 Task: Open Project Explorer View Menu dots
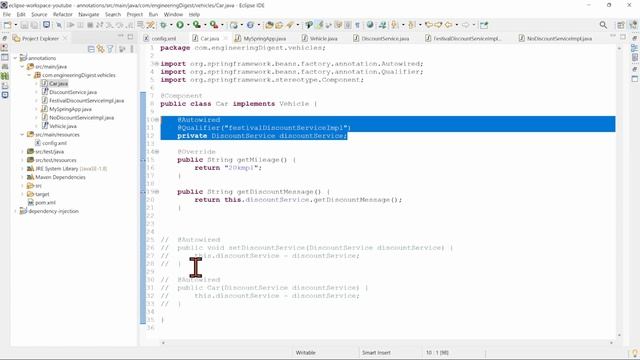point(132,49)
